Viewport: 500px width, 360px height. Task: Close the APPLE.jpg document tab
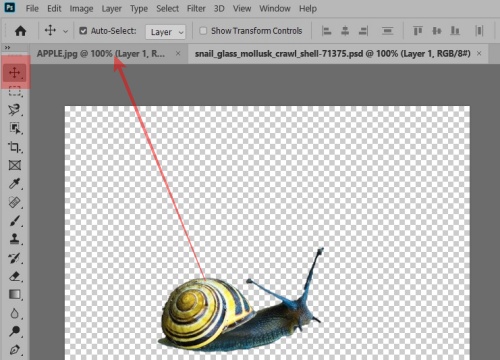[x=178, y=53]
